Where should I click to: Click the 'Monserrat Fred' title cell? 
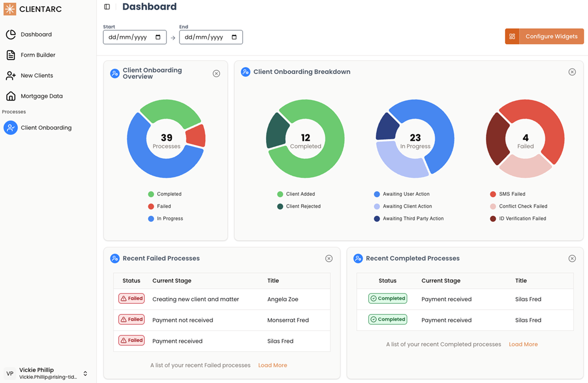288,320
